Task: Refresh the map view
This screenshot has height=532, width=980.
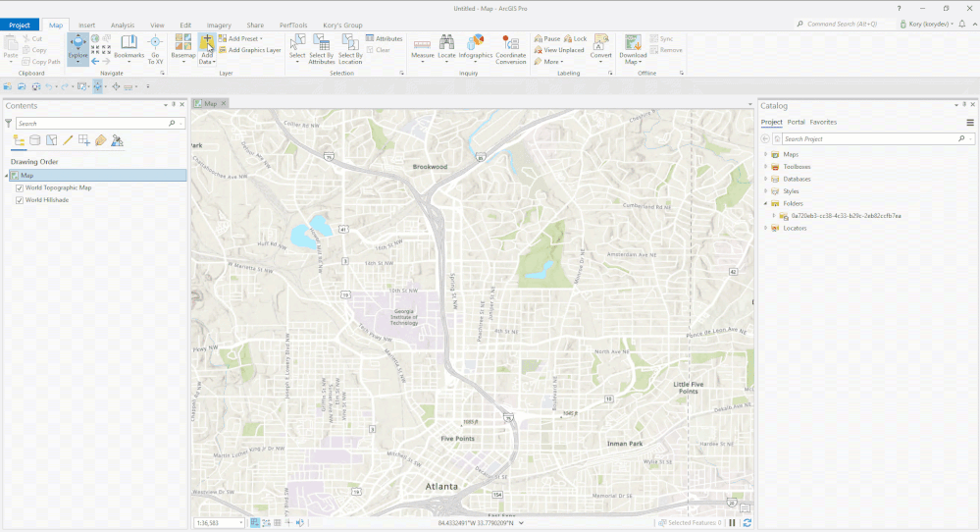Action: pos(747,522)
